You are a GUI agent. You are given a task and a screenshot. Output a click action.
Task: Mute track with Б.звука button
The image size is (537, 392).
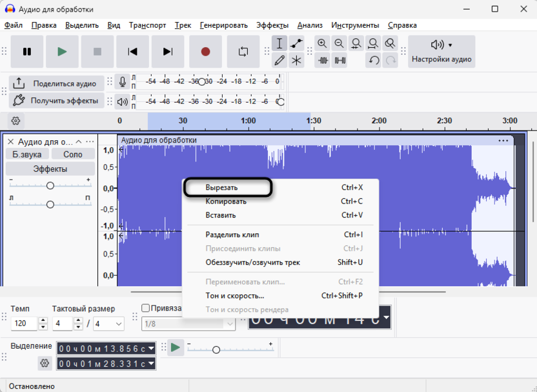point(26,154)
